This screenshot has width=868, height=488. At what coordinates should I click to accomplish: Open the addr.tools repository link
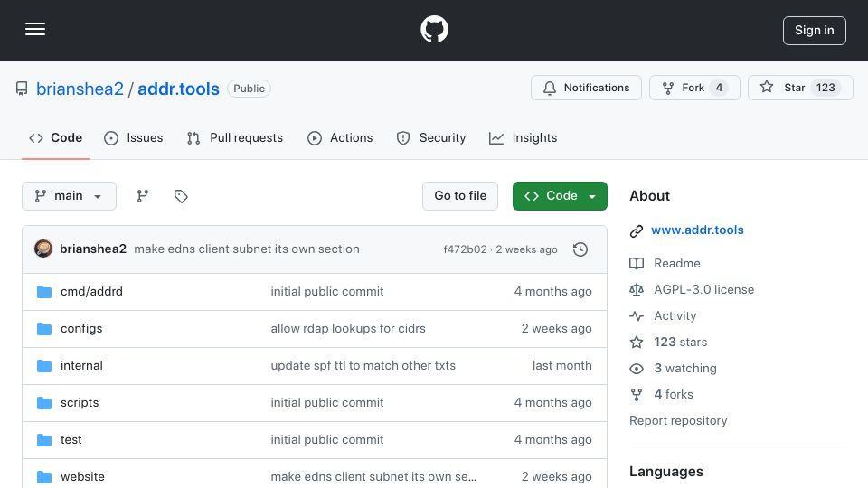[x=178, y=89]
